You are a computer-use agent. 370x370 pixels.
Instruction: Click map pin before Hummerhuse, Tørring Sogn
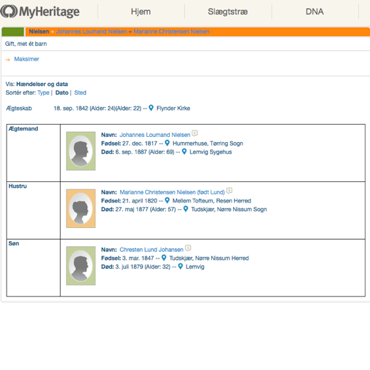[x=167, y=143]
